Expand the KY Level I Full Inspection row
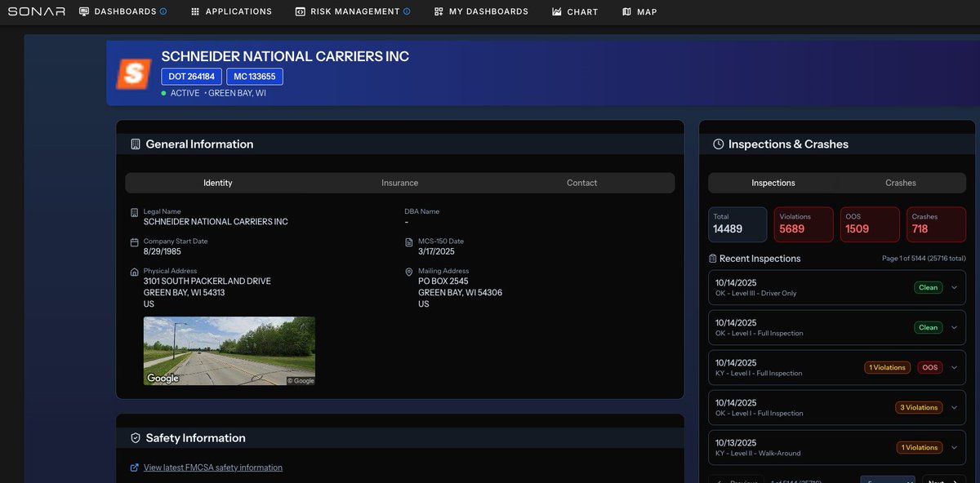 [954, 367]
